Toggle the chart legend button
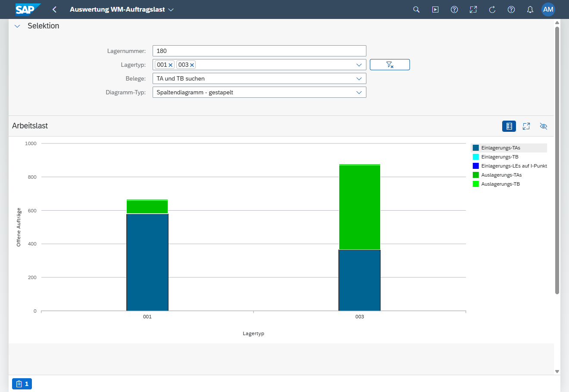This screenshot has width=569, height=392. tap(509, 126)
